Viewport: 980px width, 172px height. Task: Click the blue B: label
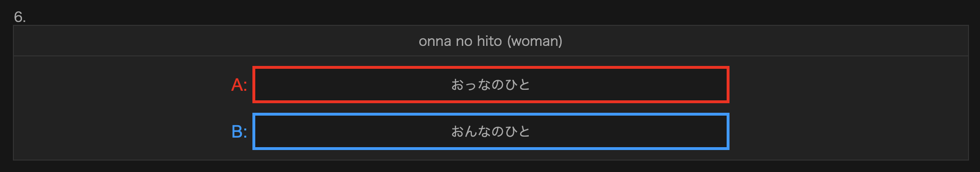239,131
